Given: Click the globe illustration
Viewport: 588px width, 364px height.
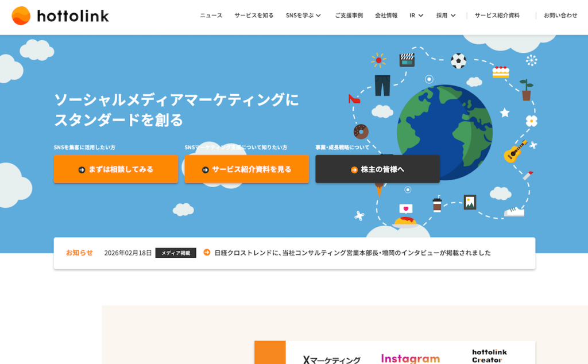Looking at the screenshot, I should pos(444,132).
